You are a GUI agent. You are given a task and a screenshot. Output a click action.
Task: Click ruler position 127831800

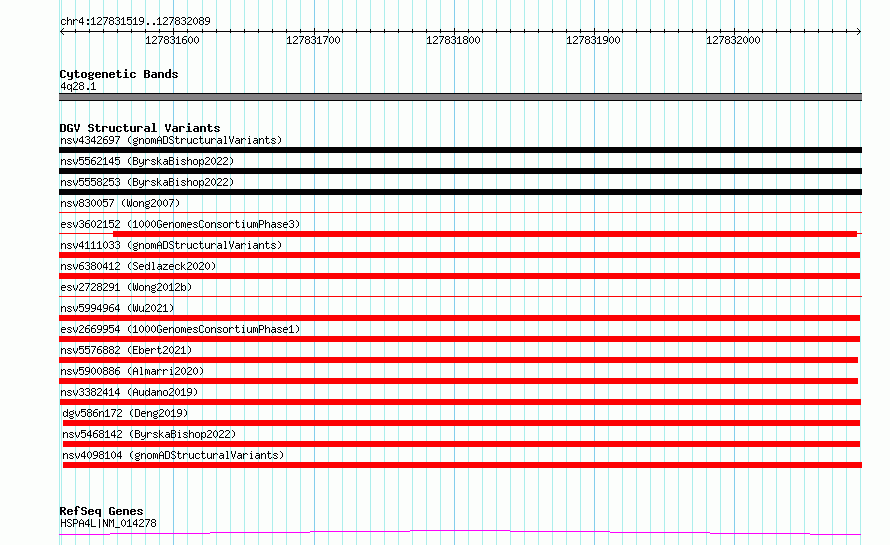coord(453,40)
